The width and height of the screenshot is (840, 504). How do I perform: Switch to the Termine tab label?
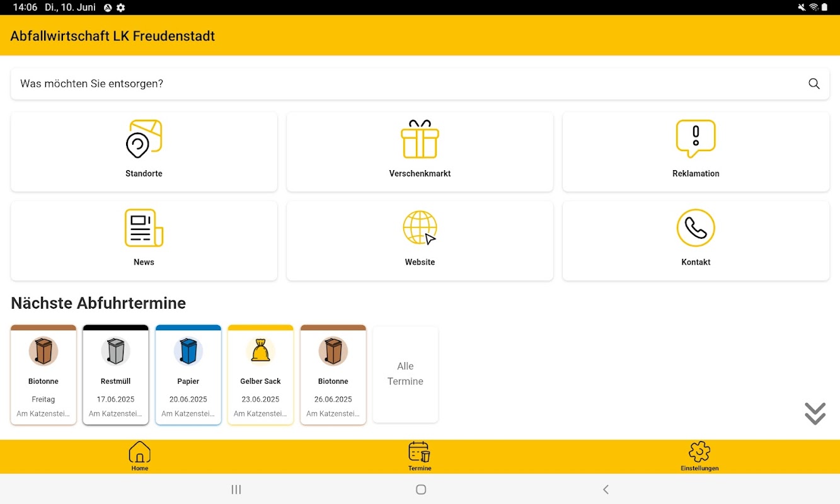point(420,468)
